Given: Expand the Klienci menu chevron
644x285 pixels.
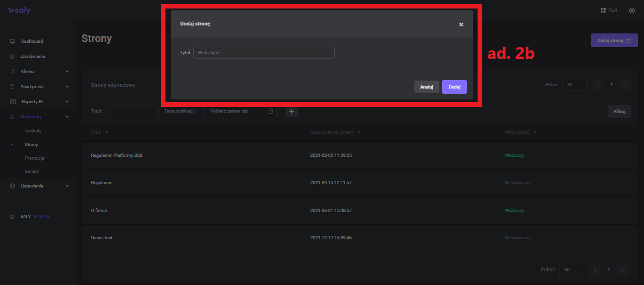Looking at the screenshot, I should tap(67, 72).
